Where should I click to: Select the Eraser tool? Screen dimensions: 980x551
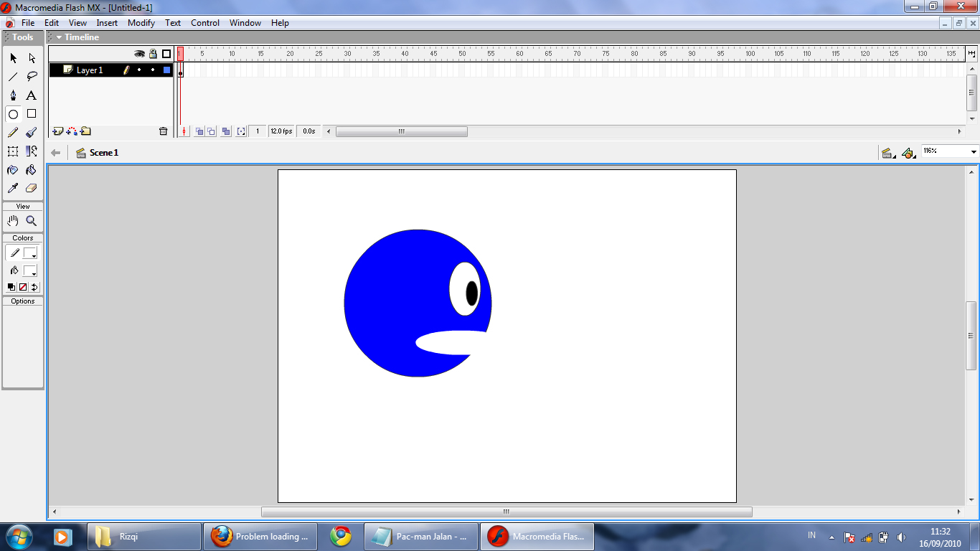32,189
